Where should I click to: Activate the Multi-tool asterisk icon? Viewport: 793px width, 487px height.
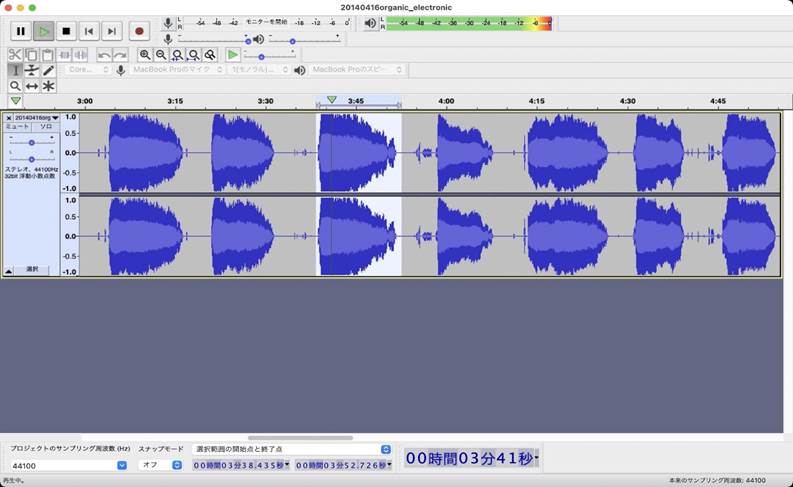[x=48, y=86]
